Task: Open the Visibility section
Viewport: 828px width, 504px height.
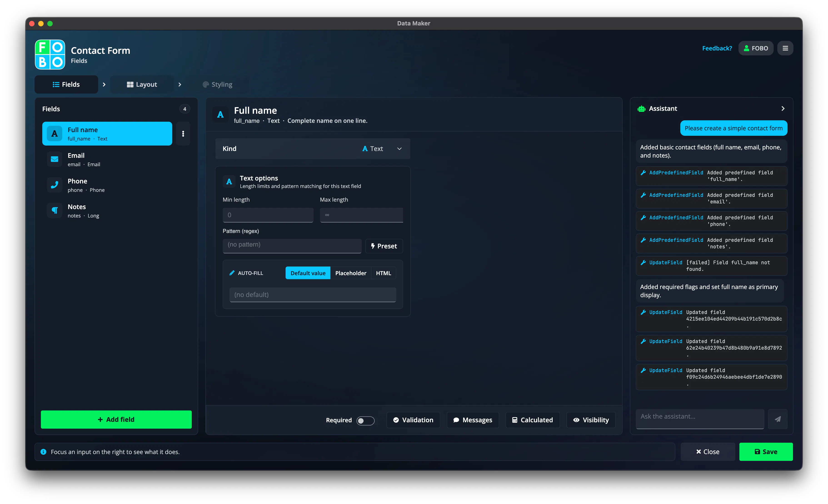Action: 591,420
